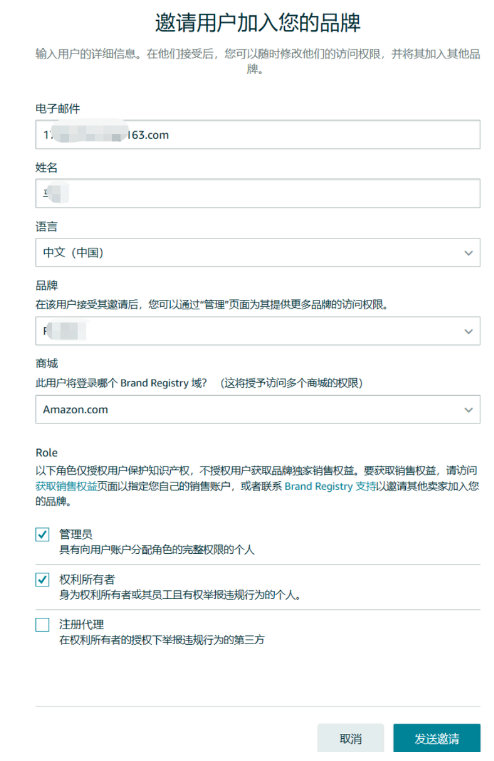The image size is (494, 761).
Task: Click the chevron arrow beside Amazon.com
Action: tap(468, 410)
